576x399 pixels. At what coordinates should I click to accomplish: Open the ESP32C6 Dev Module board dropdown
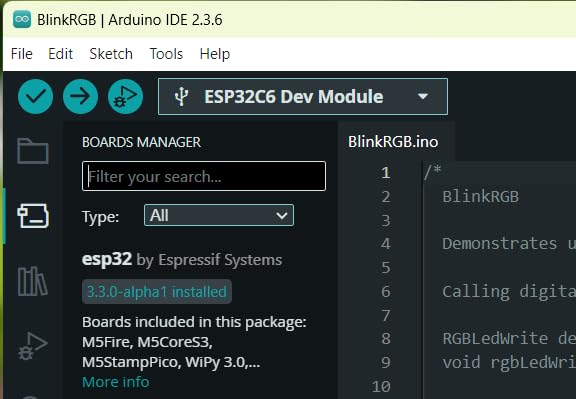point(303,97)
